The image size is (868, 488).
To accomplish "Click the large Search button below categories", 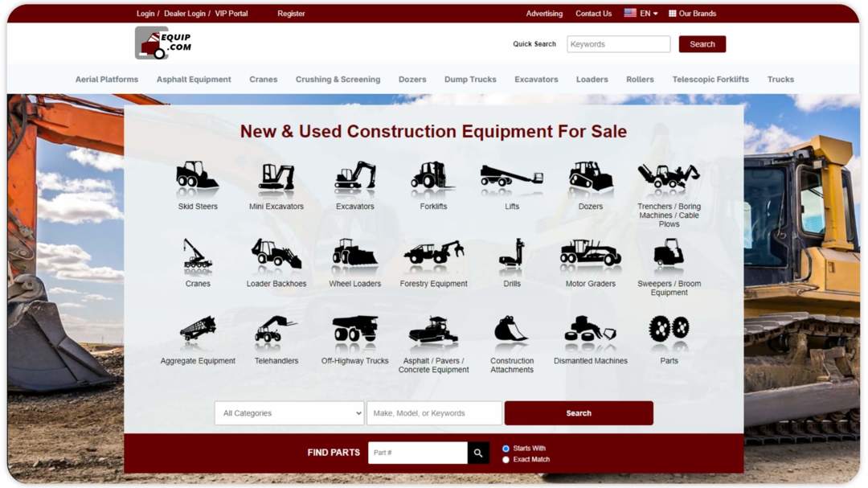I will click(579, 413).
